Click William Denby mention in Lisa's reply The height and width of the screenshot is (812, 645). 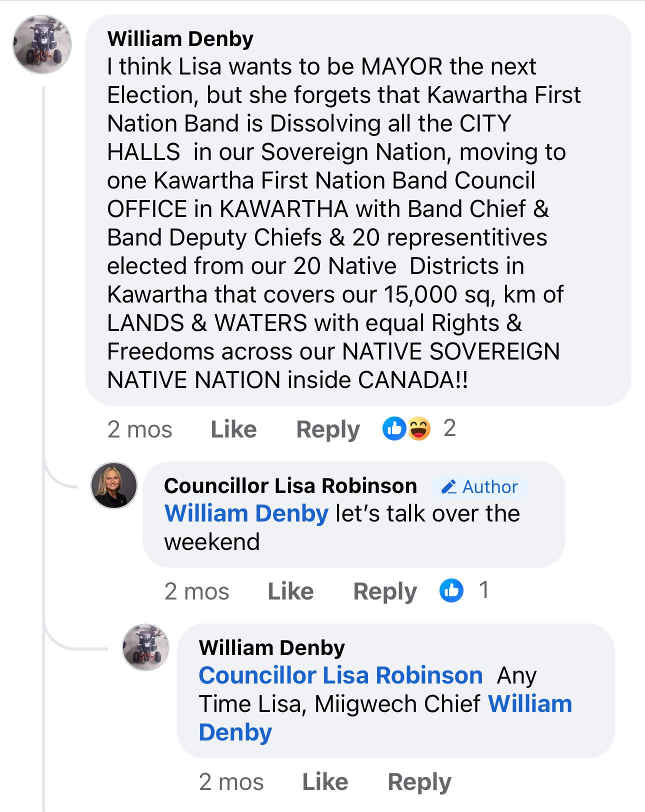246,513
